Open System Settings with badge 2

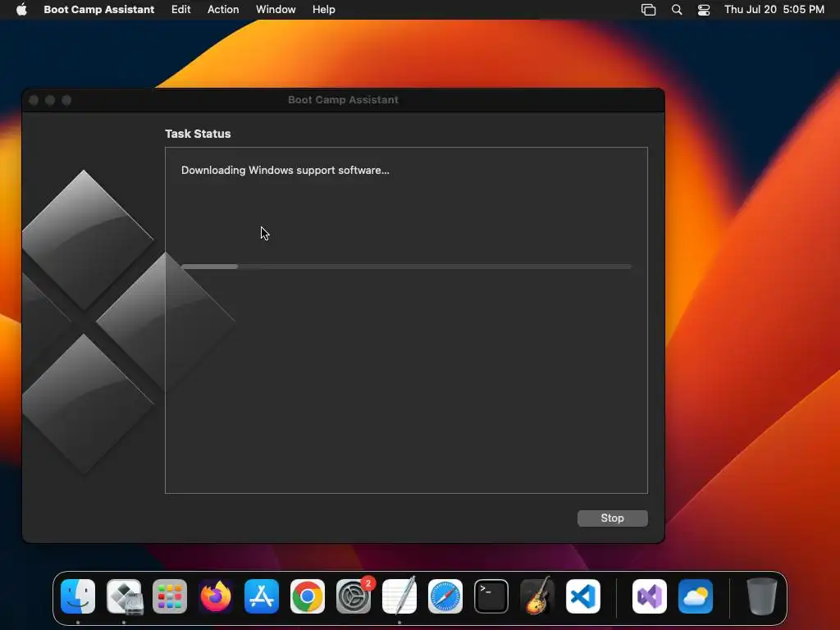(354, 596)
